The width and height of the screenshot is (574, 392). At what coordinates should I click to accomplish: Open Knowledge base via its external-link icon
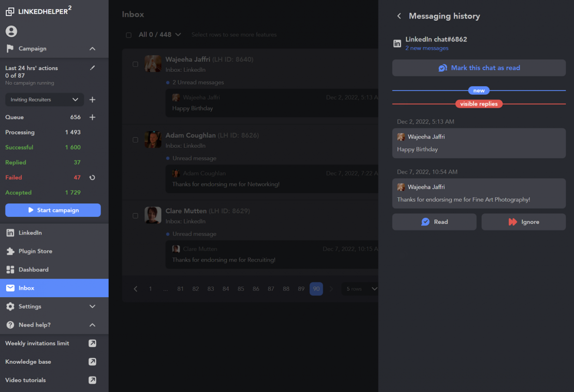[x=92, y=362]
